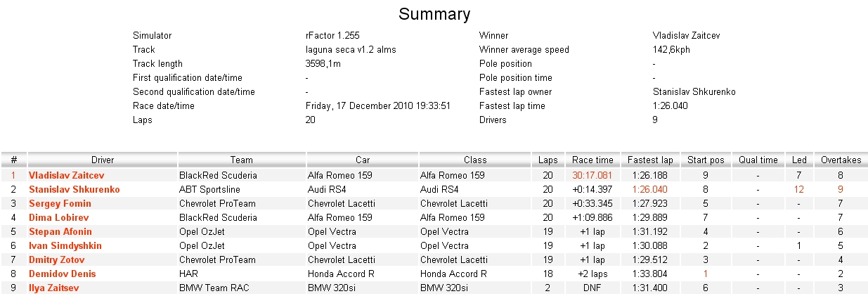Select the Qual time column header

[758, 160]
